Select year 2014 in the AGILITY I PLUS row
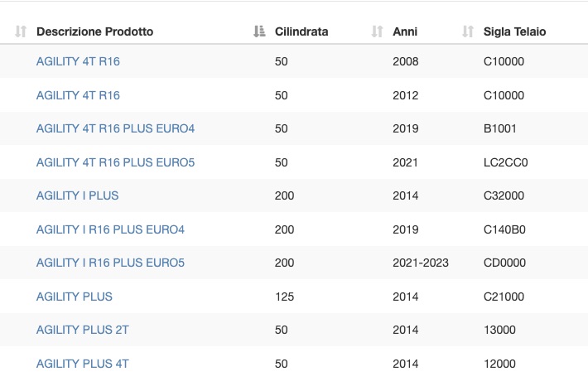Viewport: 588px width, 386px height. [x=405, y=195]
